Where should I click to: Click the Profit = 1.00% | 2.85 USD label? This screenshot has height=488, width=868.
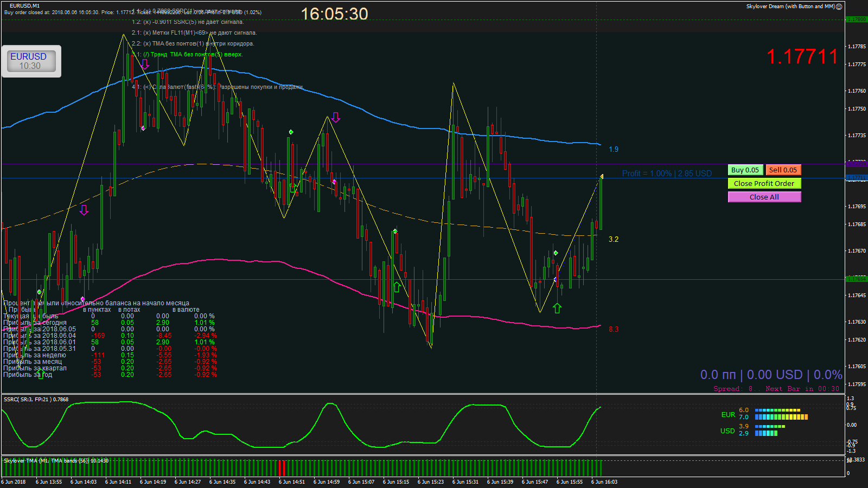(667, 174)
